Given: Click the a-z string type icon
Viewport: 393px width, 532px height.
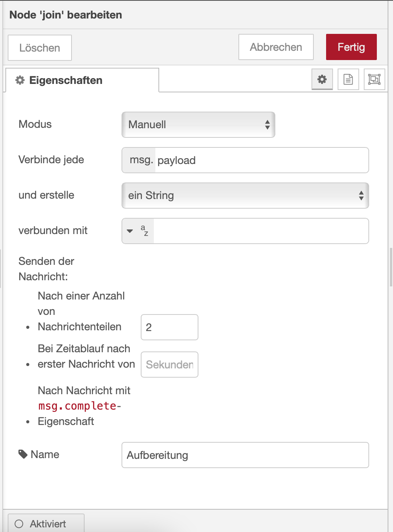Looking at the screenshot, I should tap(145, 231).
